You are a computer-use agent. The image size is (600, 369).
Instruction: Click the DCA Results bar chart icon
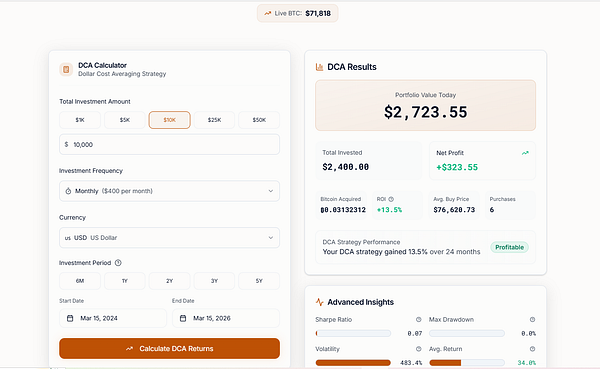click(320, 67)
